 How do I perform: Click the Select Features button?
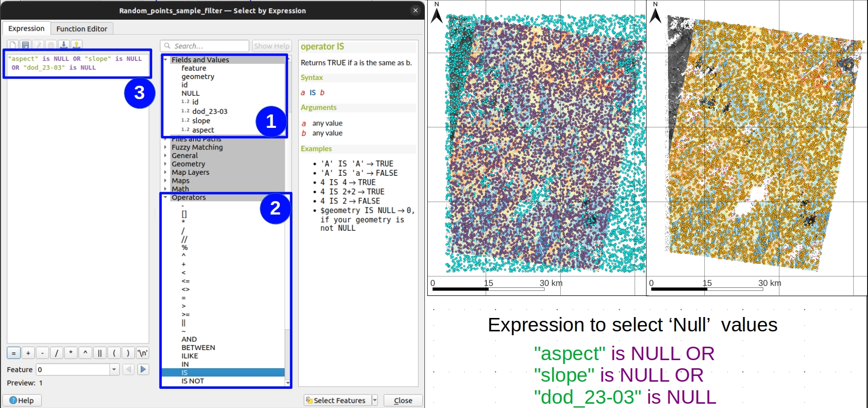[x=337, y=400]
